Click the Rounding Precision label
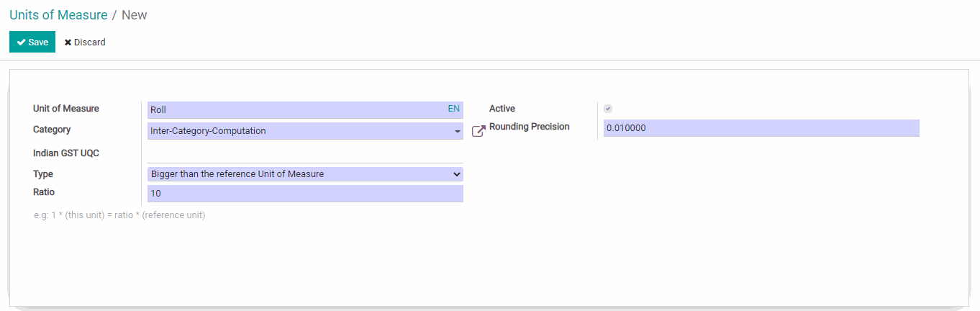Image resolution: width=980 pixels, height=311 pixels. [529, 127]
